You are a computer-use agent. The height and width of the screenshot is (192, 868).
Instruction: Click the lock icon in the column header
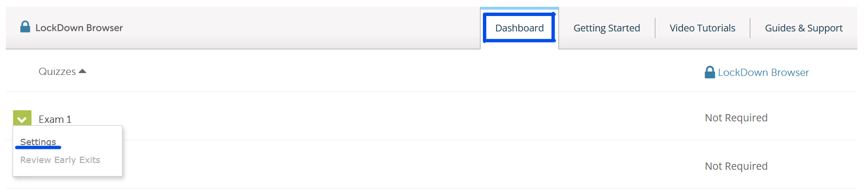tap(710, 72)
